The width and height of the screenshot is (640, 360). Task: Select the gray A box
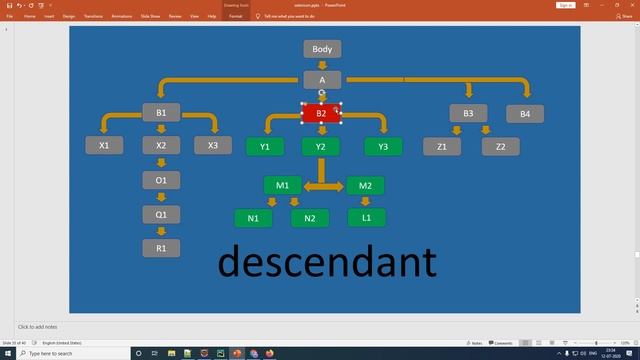tap(322, 80)
